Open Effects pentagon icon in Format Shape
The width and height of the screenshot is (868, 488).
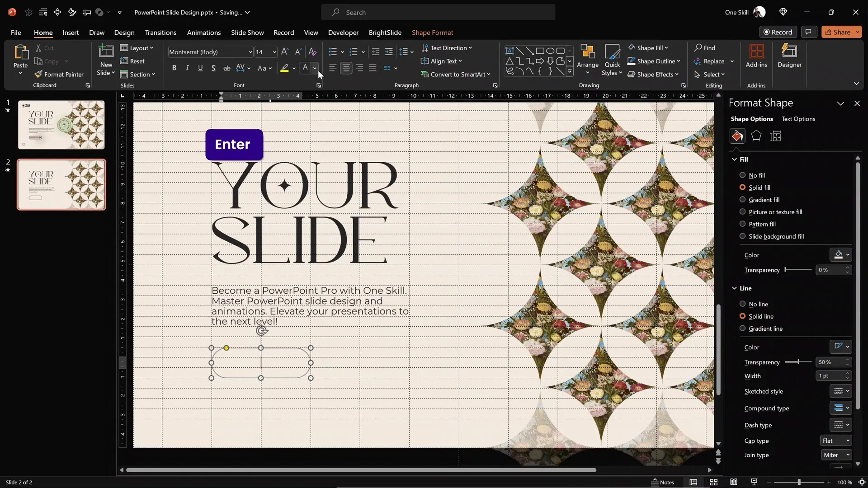click(756, 136)
